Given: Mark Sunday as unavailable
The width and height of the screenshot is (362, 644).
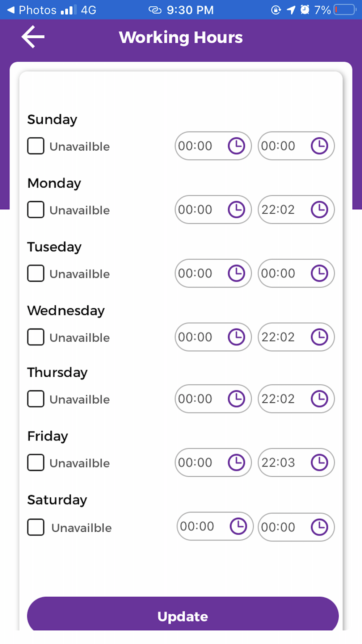Looking at the screenshot, I should [36, 146].
